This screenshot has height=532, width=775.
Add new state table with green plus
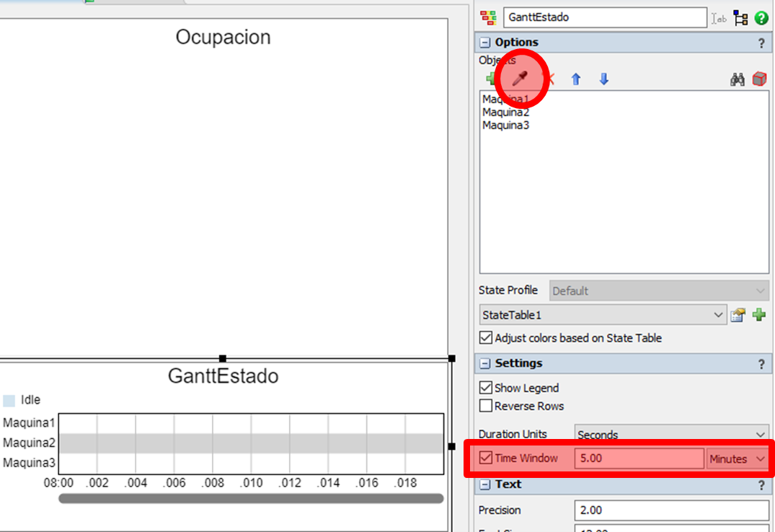(x=759, y=315)
